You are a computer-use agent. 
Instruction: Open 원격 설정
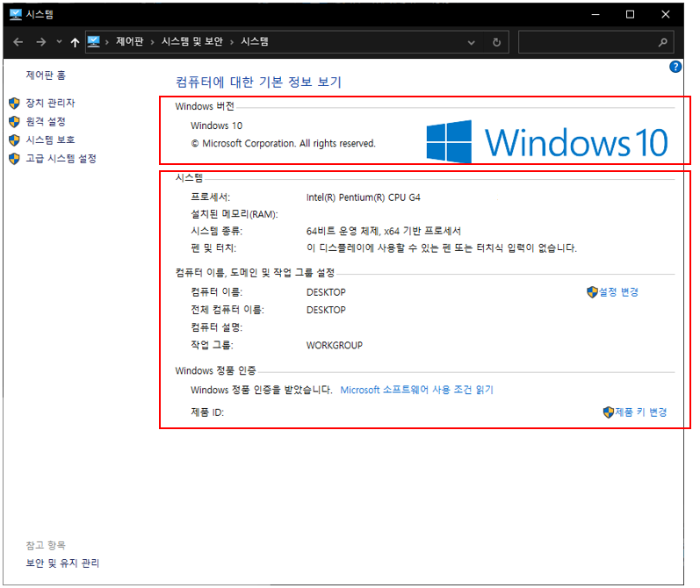tap(46, 121)
